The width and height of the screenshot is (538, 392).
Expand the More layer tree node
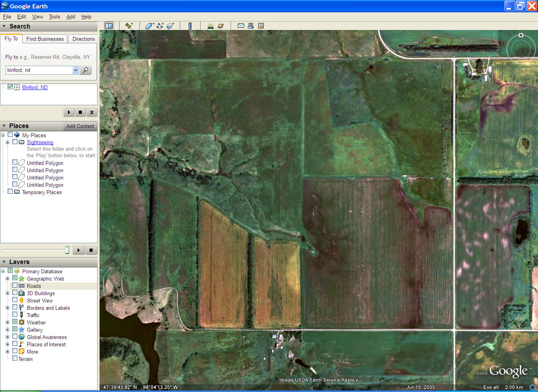click(7, 352)
